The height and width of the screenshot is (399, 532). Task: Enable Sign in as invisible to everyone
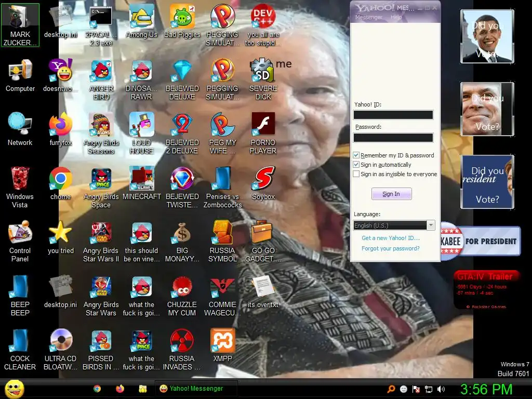pos(356,174)
